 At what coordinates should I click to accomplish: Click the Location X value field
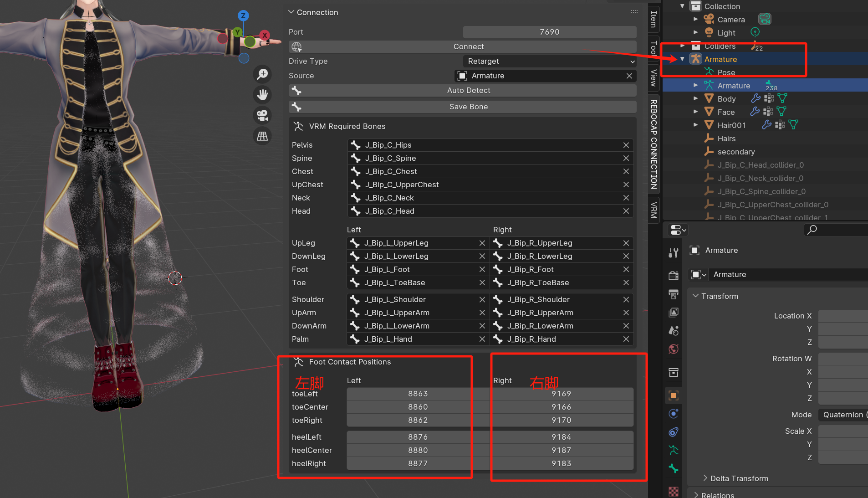coord(843,316)
